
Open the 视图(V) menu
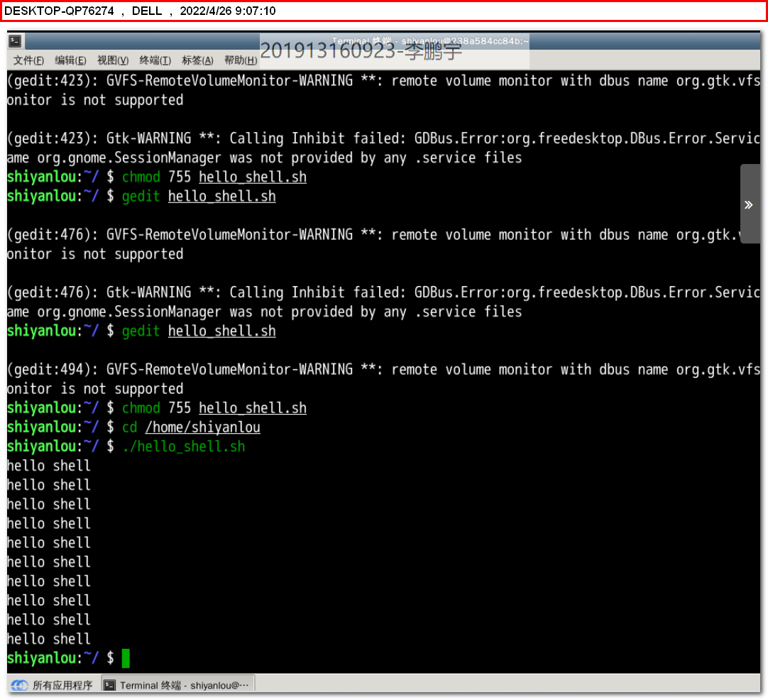(113, 60)
